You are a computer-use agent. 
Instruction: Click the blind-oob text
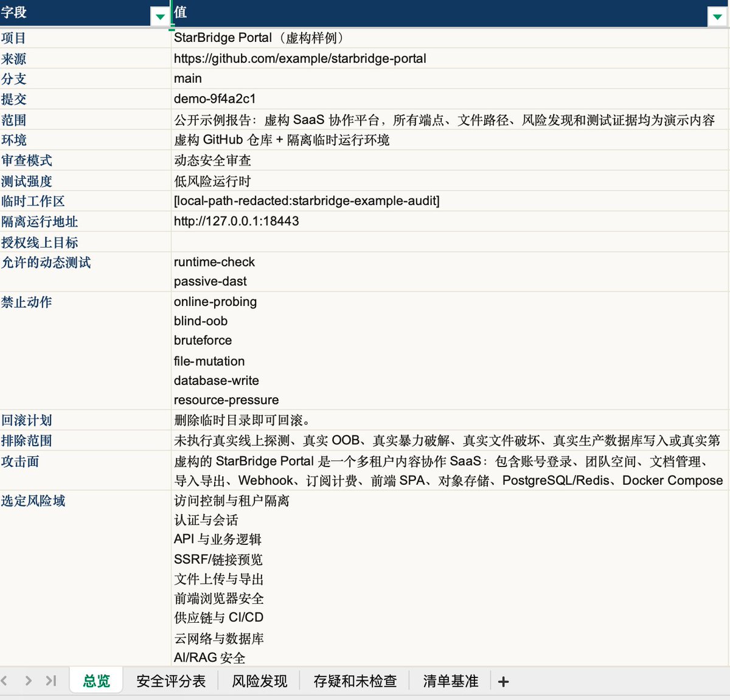[201, 321]
